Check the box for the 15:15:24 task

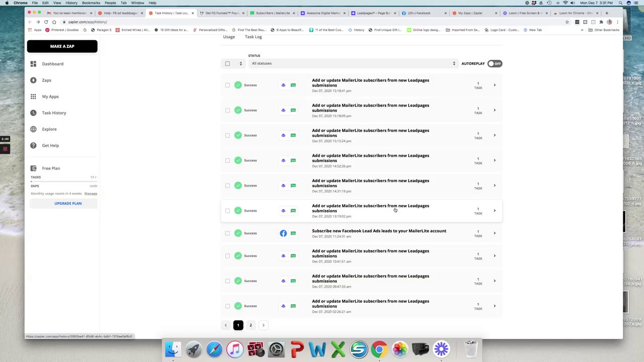227,135
